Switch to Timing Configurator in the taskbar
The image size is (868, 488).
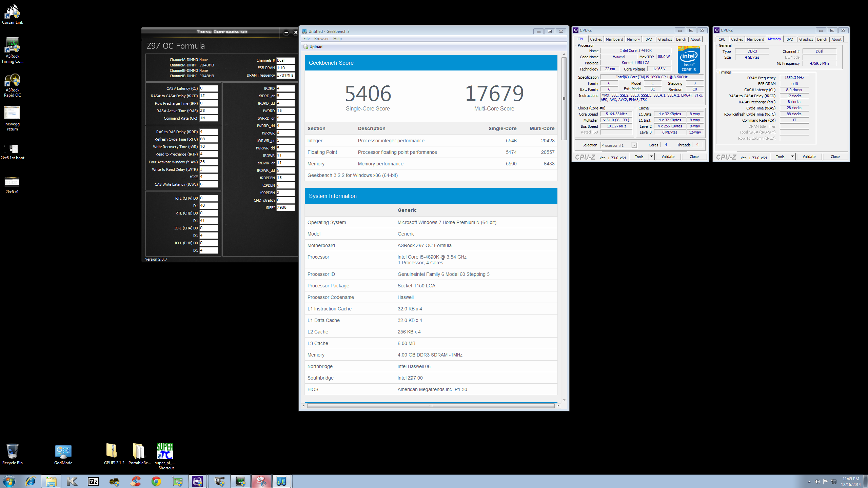click(240, 481)
